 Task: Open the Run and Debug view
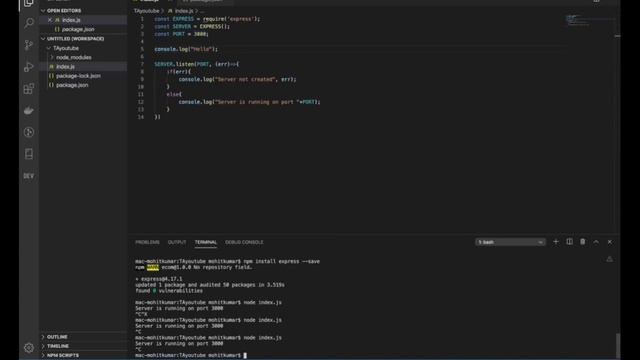(29, 67)
